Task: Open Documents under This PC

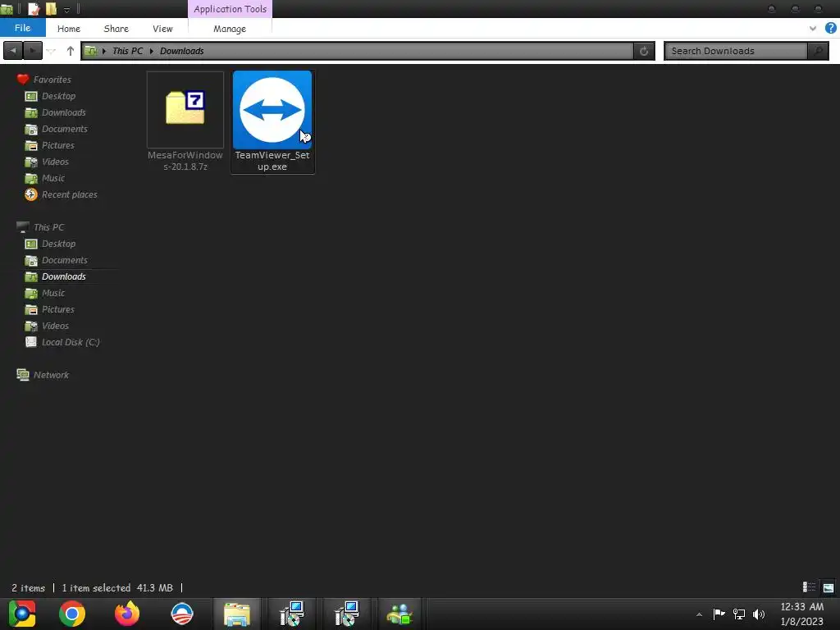Action: point(64,260)
